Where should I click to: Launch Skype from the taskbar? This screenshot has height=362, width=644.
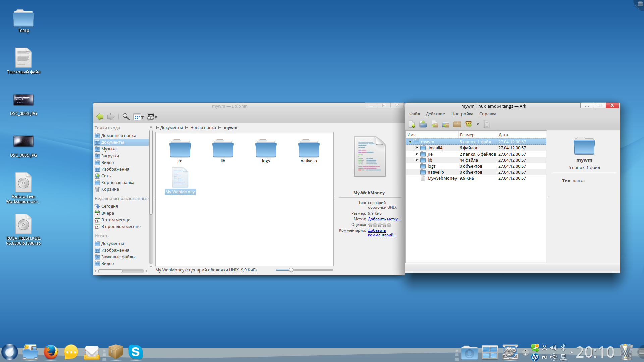pyautogui.click(x=136, y=352)
